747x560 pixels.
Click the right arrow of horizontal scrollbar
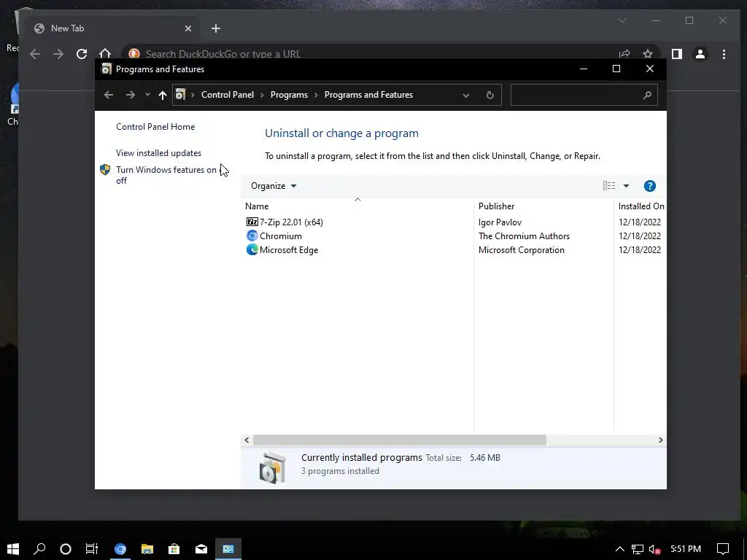coord(660,440)
